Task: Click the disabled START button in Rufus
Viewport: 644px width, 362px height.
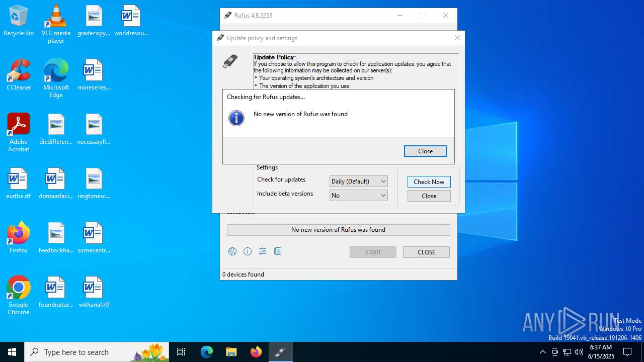Action: point(373,252)
